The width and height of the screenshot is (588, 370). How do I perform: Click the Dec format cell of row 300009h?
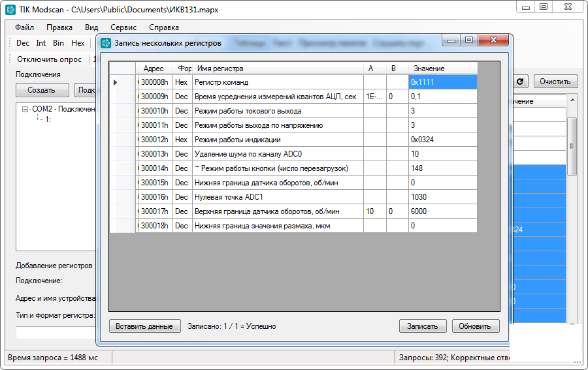coord(183,97)
